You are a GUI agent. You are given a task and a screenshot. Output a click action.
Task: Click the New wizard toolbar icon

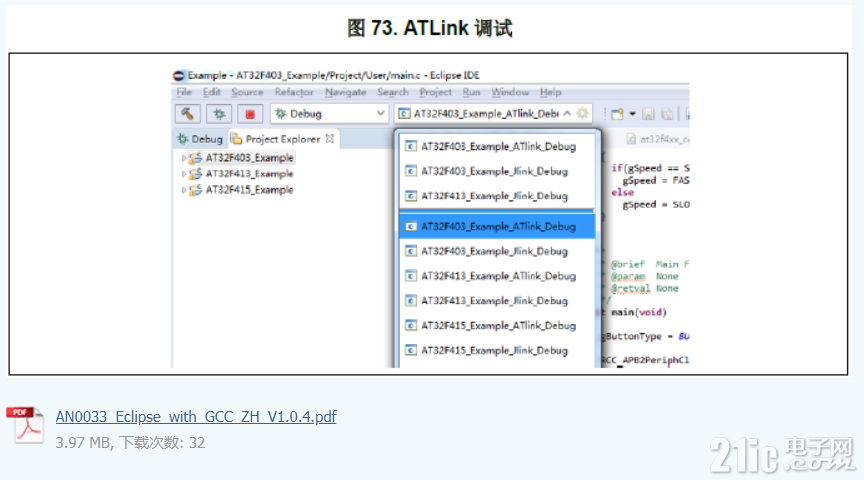click(x=617, y=114)
